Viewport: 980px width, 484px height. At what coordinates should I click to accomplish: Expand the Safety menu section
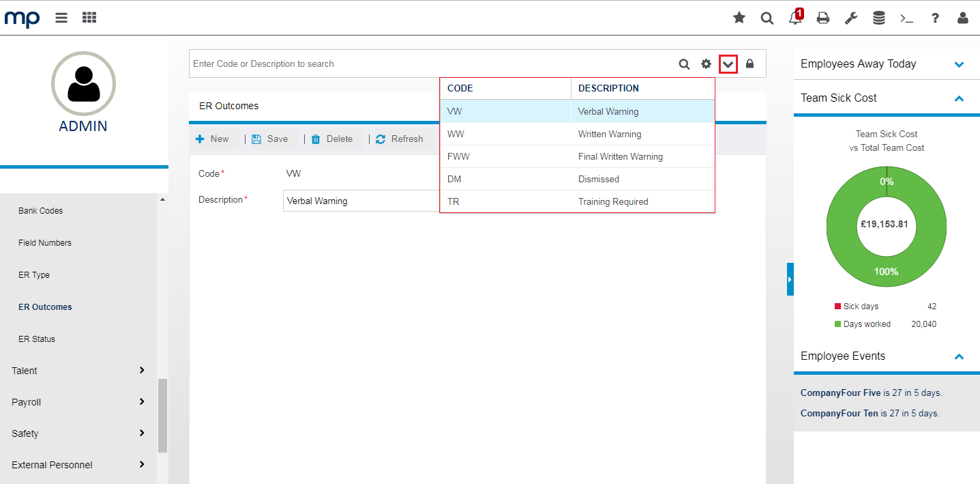coord(78,433)
